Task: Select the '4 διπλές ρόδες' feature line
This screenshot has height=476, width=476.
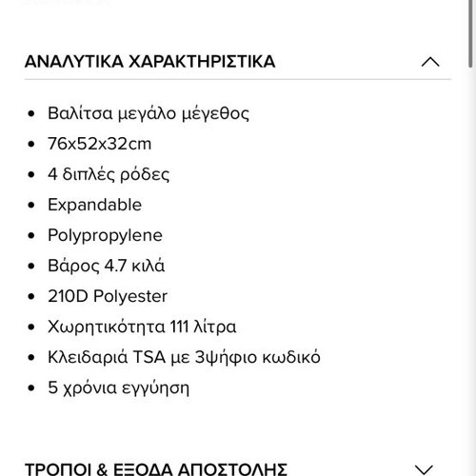Action: click(x=109, y=174)
